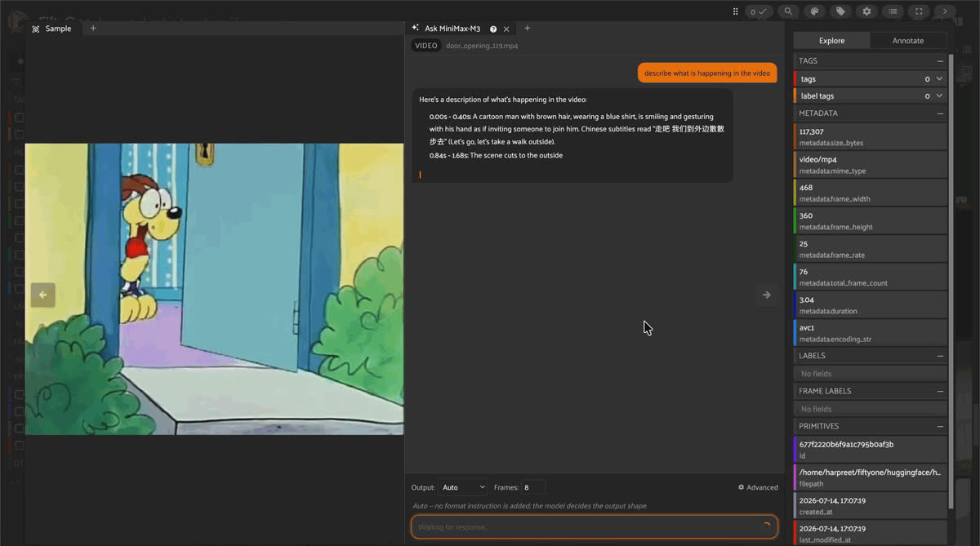The height and width of the screenshot is (546, 980).
Task: Click the metadata.frame_rate entry
Action: (871, 248)
